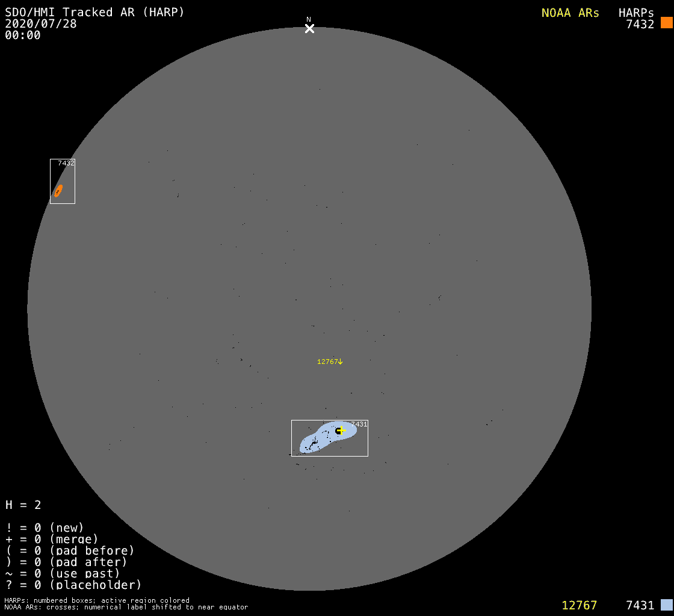Click the 2020/07/28 date text
The image size is (674, 616).
click(41, 23)
